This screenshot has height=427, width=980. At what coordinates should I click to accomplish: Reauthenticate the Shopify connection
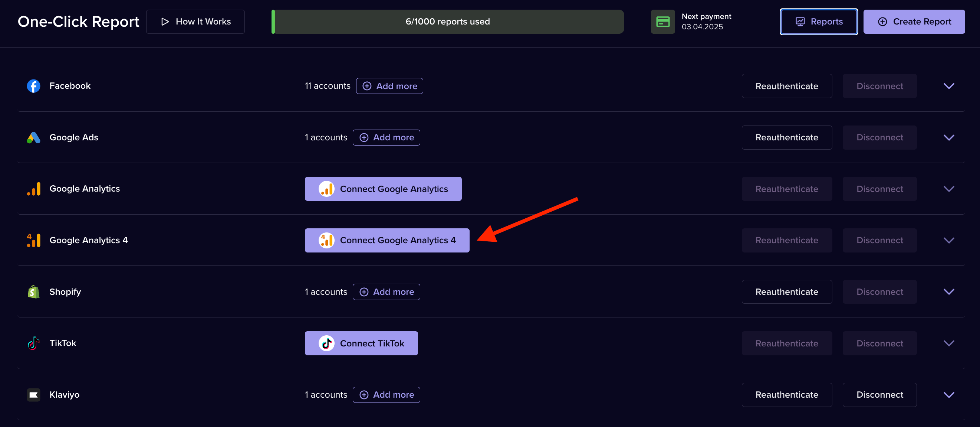click(786, 292)
